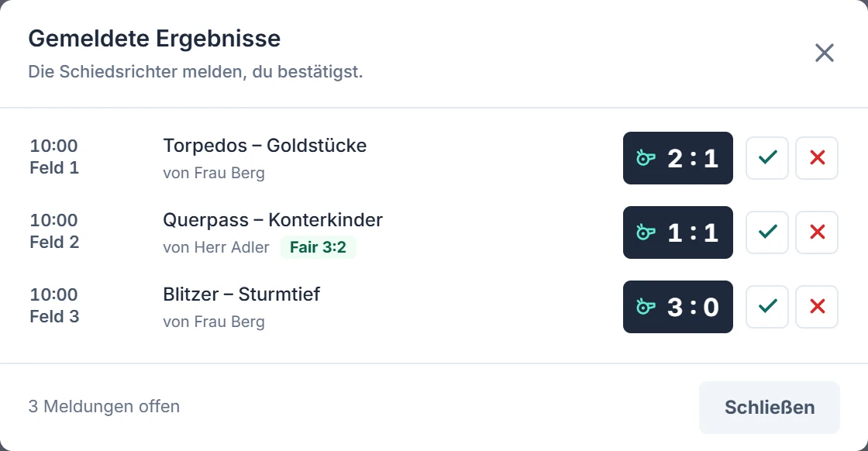
Task: Confirm the Querpass – Konterkinder result
Action: (x=766, y=232)
